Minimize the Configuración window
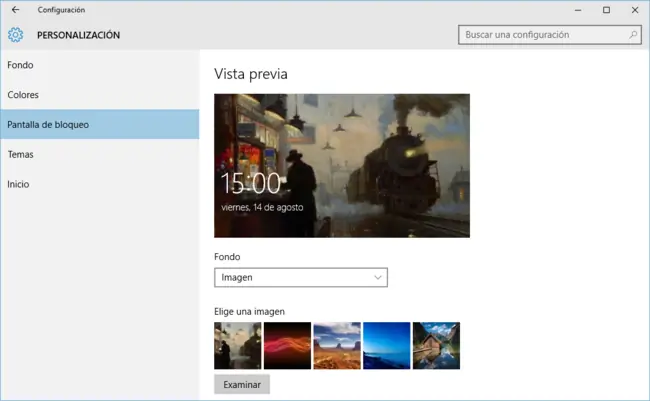 tap(578, 10)
